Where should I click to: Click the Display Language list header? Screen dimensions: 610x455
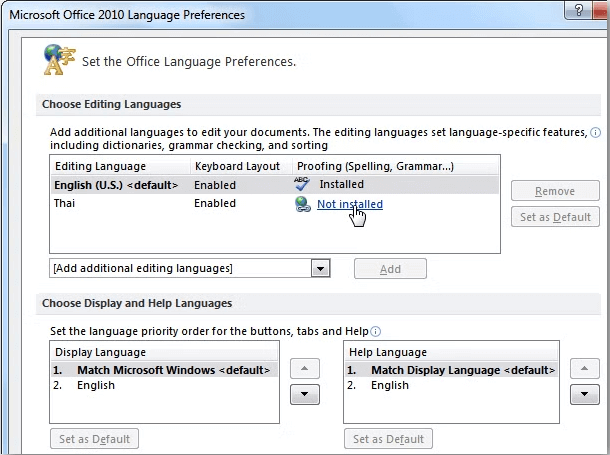(165, 352)
